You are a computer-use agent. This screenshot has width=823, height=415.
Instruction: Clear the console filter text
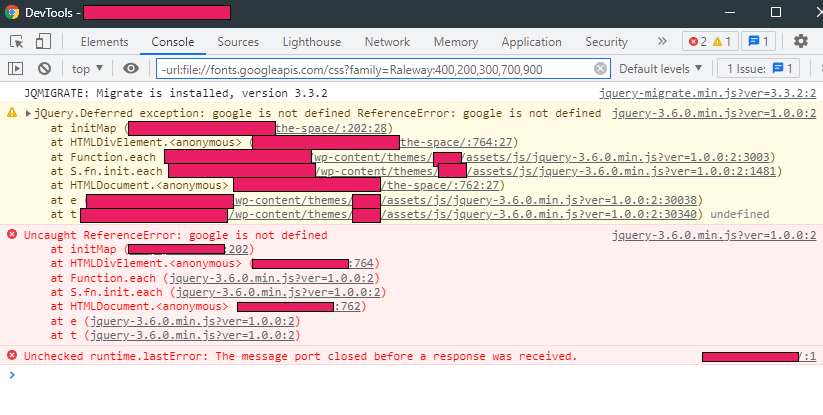[600, 69]
